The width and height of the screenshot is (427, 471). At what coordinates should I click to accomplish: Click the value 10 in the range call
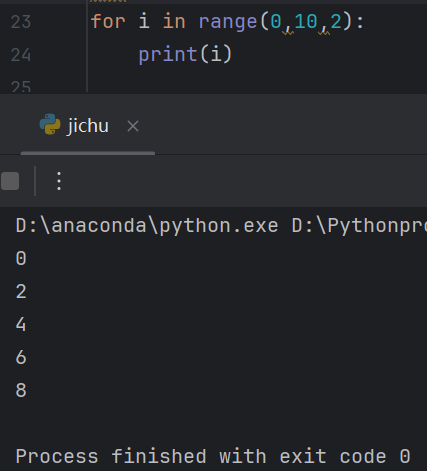pyautogui.click(x=305, y=22)
